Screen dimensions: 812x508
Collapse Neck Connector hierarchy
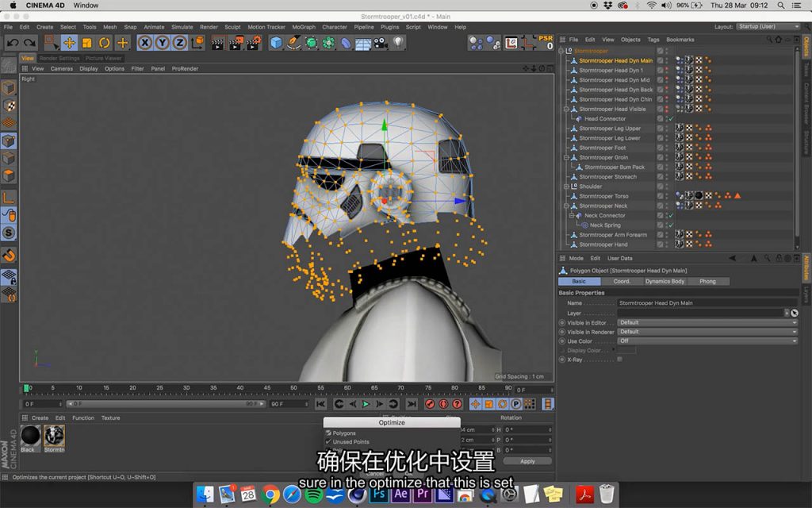tap(571, 216)
